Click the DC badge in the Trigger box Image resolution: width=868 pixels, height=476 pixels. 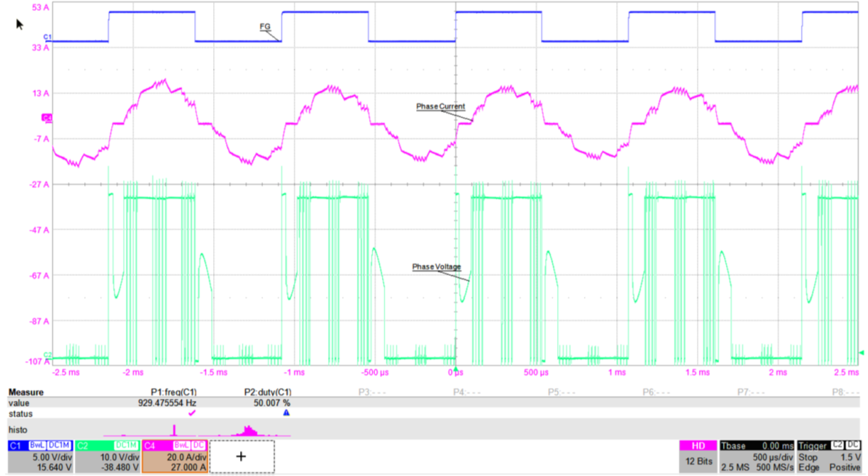[x=853, y=445]
